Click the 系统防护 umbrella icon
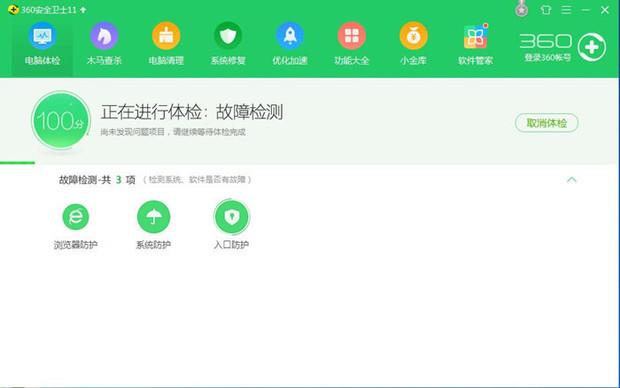The image size is (620, 388). [x=153, y=217]
